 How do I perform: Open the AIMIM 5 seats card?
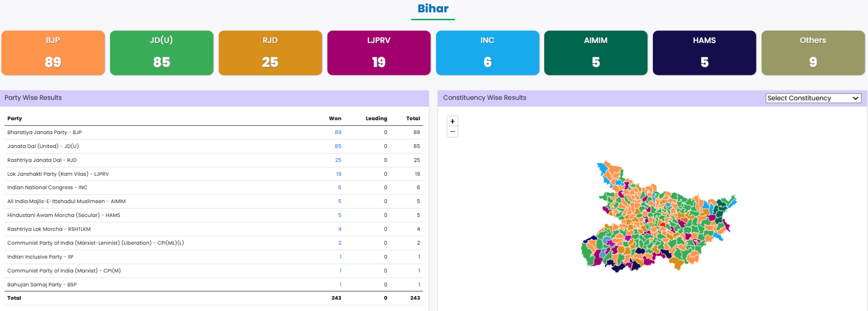coord(595,53)
